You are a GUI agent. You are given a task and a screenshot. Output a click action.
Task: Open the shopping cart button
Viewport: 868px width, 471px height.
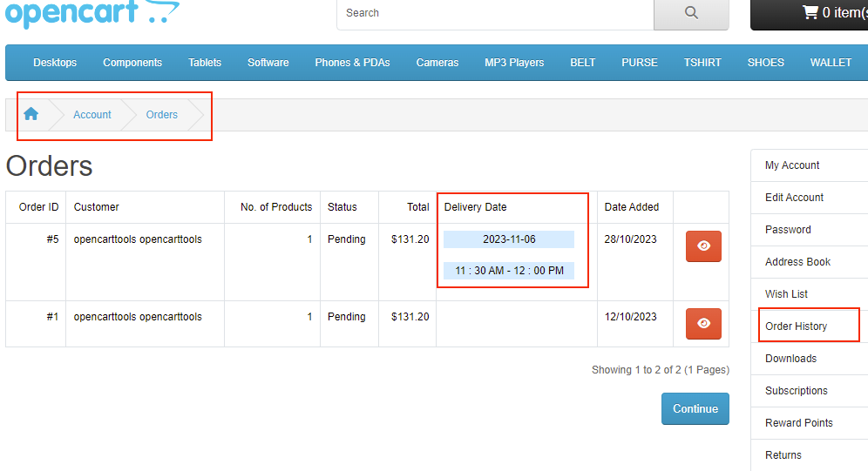(810, 13)
